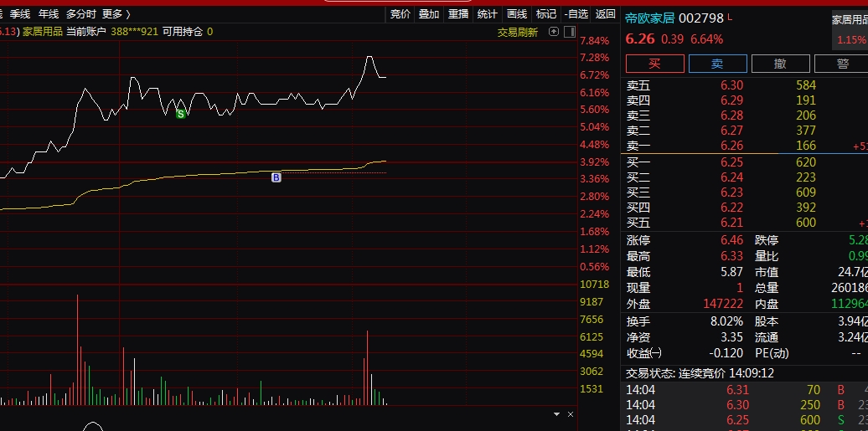This screenshot has height=431, width=868.
Task: Click the red 买 buy button
Action: (x=655, y=64)
